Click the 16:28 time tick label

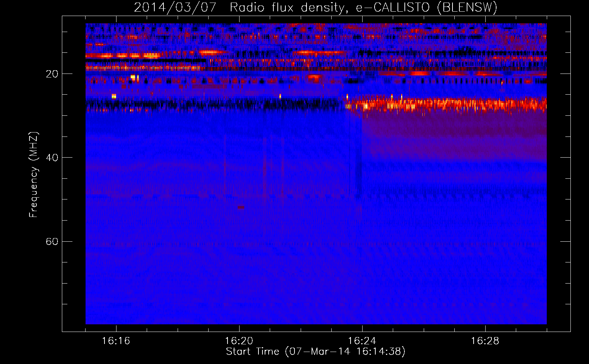485,341
